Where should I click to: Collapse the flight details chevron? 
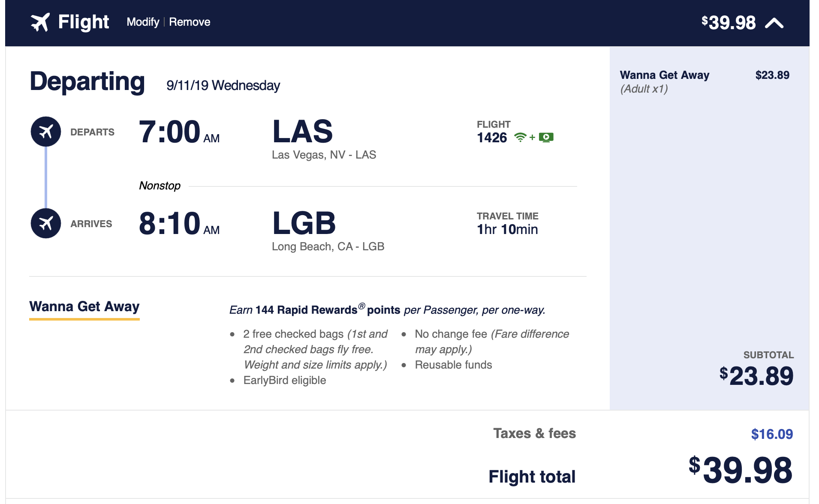(x=774, y=23)
